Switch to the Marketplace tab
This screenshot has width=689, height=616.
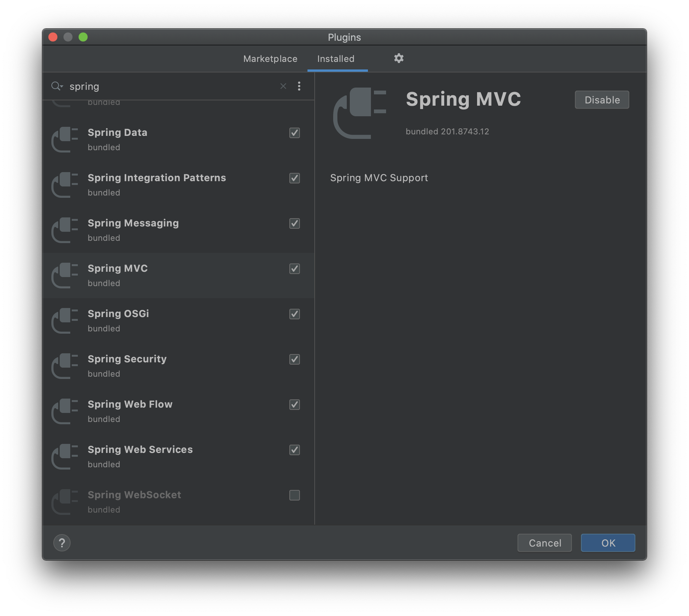[x=270, y=59]
